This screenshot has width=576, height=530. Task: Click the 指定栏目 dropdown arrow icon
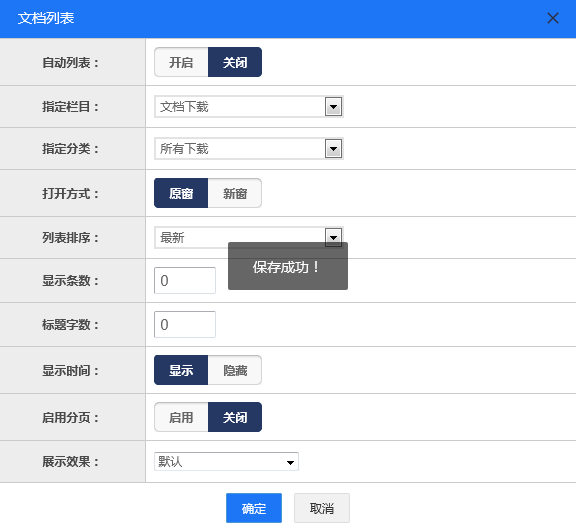(x=333, y=107)
